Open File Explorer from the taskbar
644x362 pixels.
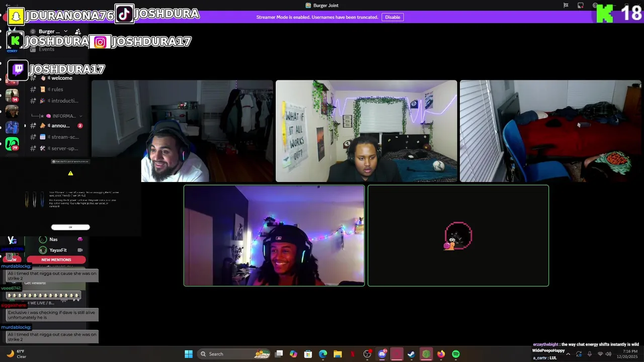pyautogui.click(x=338, y=354)
